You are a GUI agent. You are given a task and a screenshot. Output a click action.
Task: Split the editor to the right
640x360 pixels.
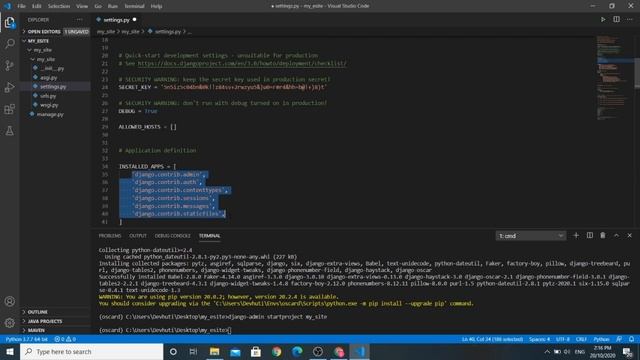[x=616, y=19]
